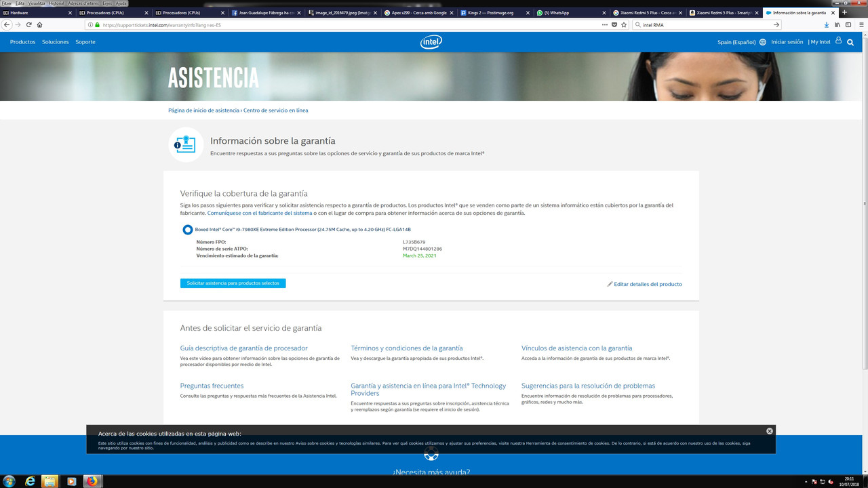Open the Historial menu
This screenshot has height=488, width=868.
[57, 3]
